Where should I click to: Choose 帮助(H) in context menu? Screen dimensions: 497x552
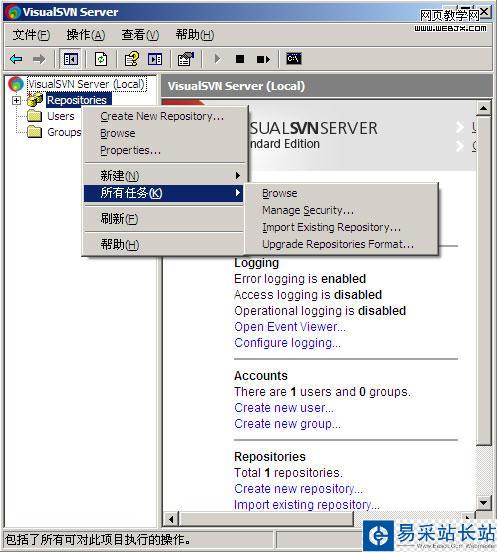tap(164, 244)
